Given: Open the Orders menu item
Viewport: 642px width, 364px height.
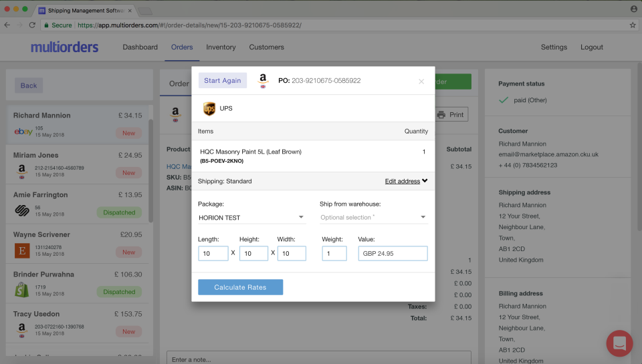Looking at the screenshot, I should tap(182, 47).
